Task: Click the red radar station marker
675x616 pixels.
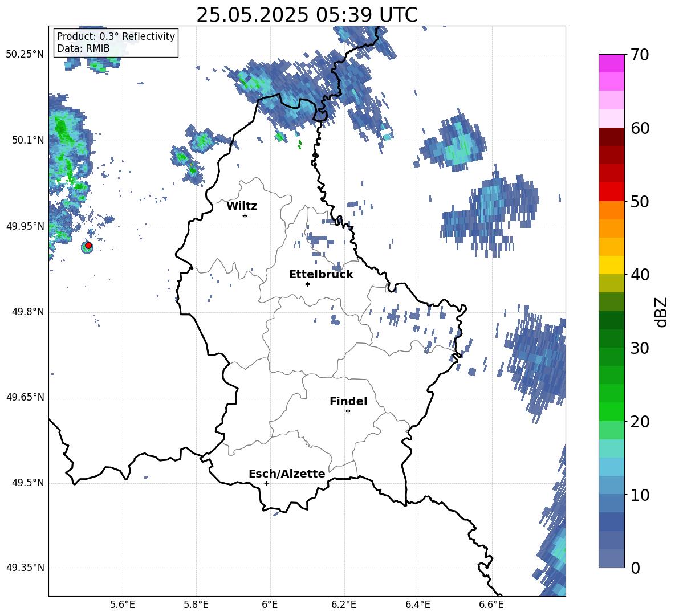Action: tap(88, 246)
